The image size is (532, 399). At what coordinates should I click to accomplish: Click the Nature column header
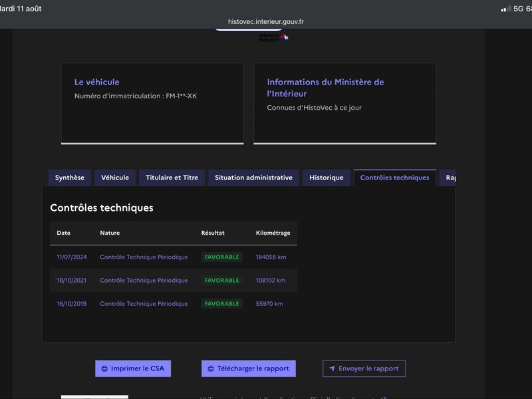click(110, 233)
